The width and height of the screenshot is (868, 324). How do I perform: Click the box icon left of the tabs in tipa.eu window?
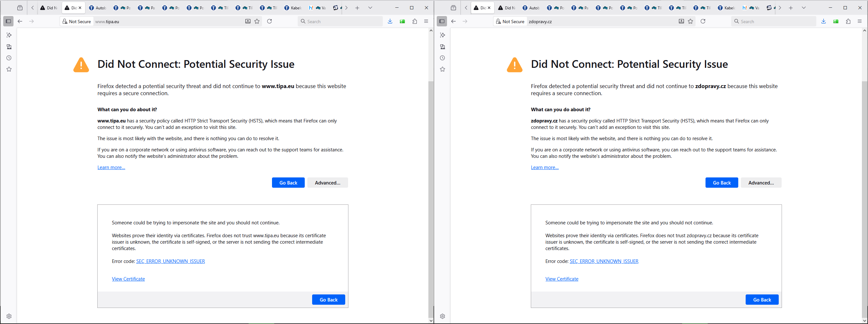click(20, 8)
